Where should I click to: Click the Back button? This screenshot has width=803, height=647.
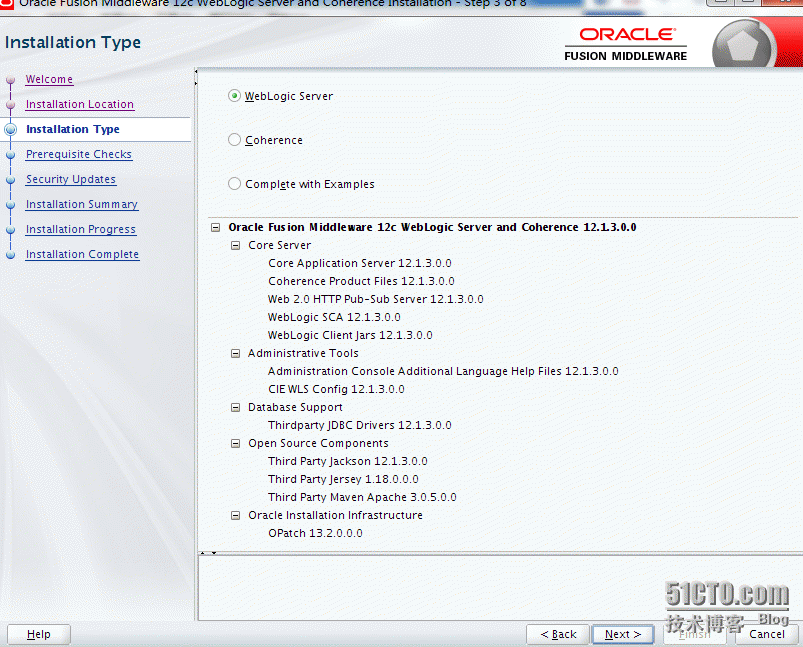coord(558,634)
